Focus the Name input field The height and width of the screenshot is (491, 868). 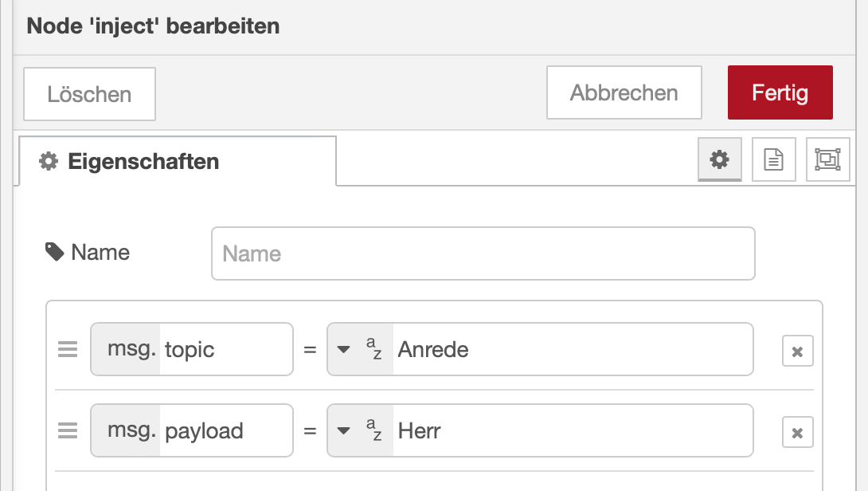point(483,253)
